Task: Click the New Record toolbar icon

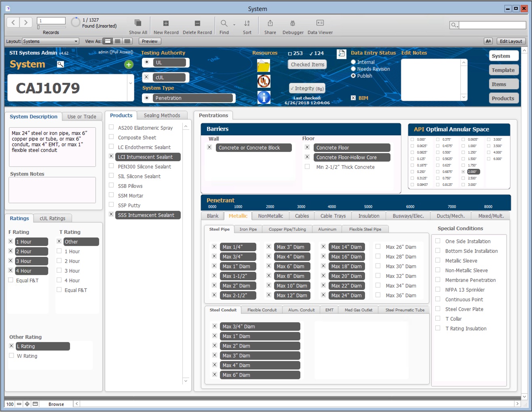Action: [166, 23]
